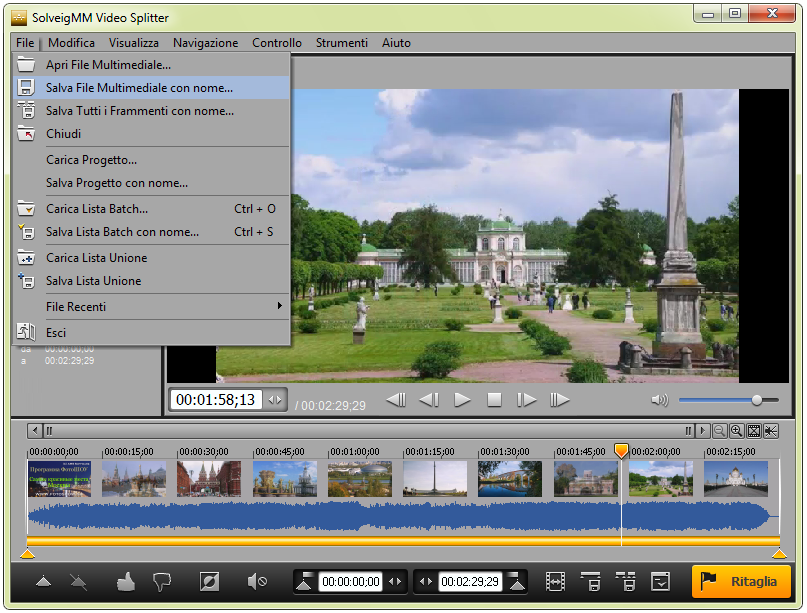Image resolution: width=807 pixels, height=613 pixels.
Task: Click the save join list icon
Action: pos(26,281)
